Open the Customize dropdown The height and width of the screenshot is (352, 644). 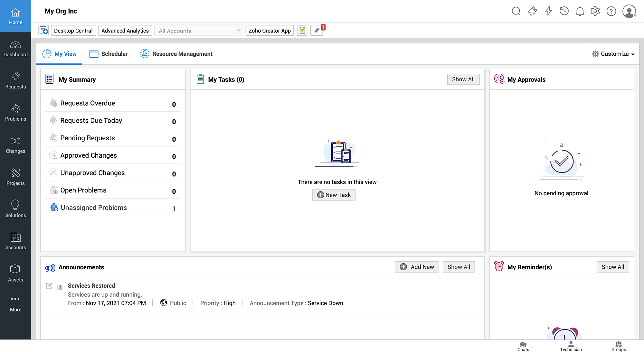coord(613,54)
